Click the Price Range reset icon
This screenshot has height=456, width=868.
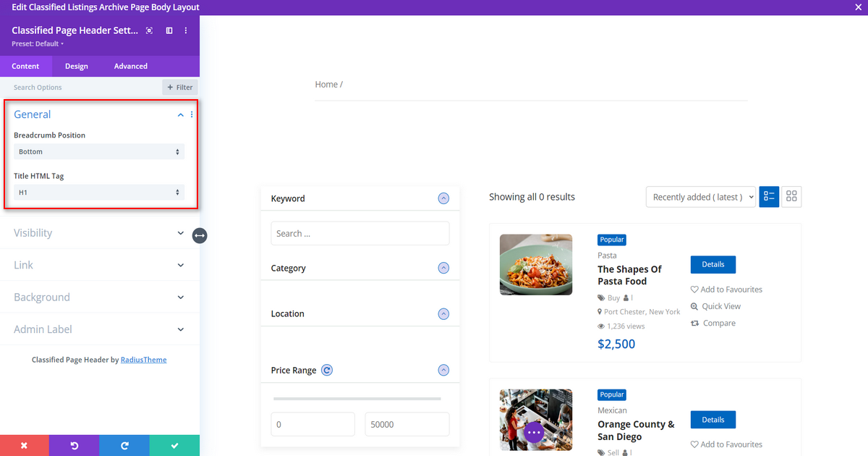click(x=327, y=370)
